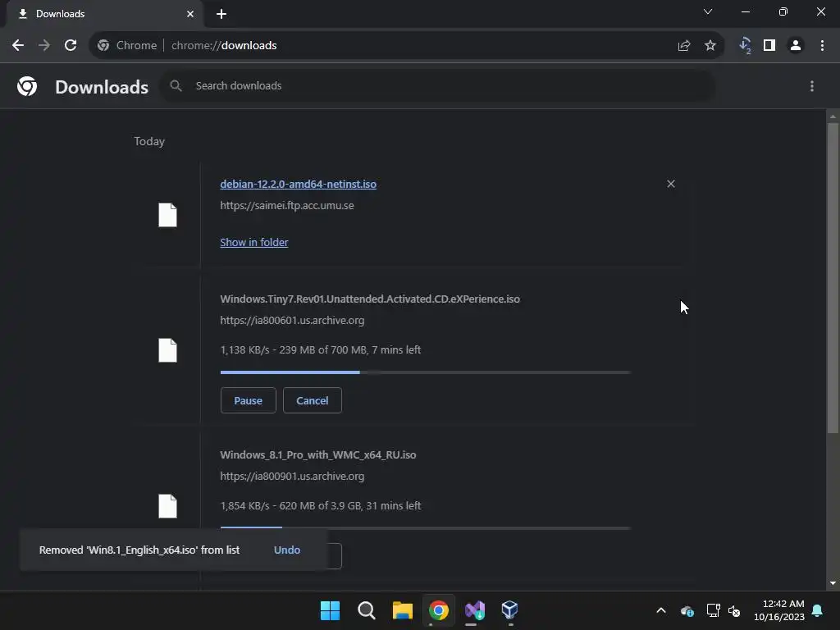
Task: Undo removal of Win8.1_English_x64.iso
Action: pyautogui.click(x=287, y=550)
